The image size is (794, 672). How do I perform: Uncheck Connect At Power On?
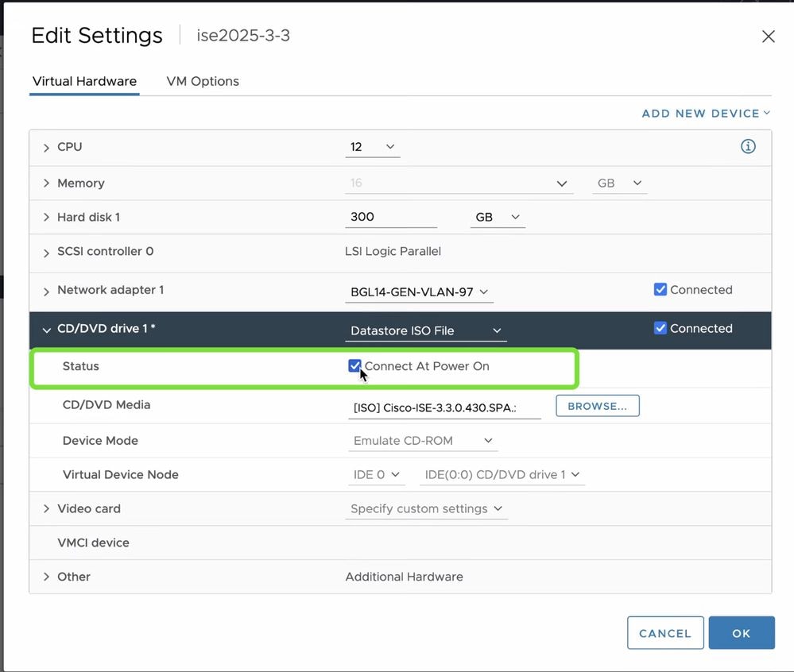355,366
